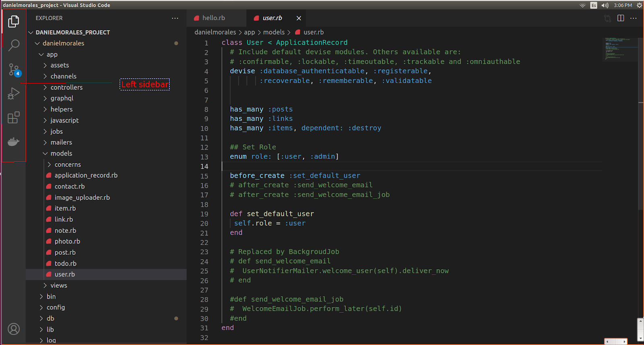The height and width of the screenshot is (345, 644).
Task: Close the user.rb editor tab
Action: click(x=299, y=18)
